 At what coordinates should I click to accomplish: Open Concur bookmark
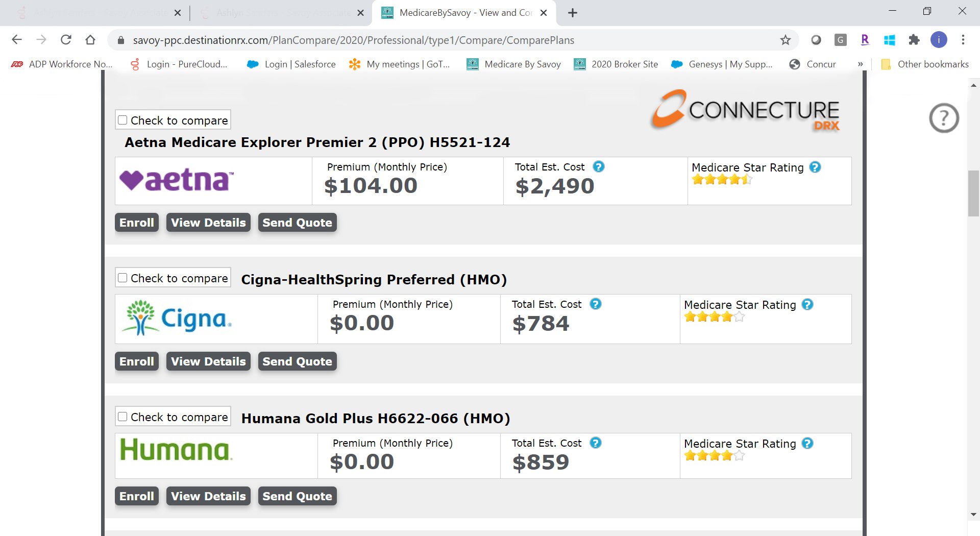click(x=813, y=64)
